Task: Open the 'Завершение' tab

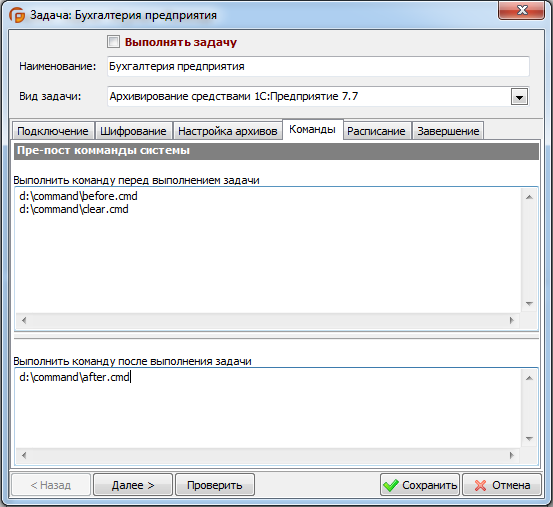Action: pyautogui.click(x=448, y=131)
